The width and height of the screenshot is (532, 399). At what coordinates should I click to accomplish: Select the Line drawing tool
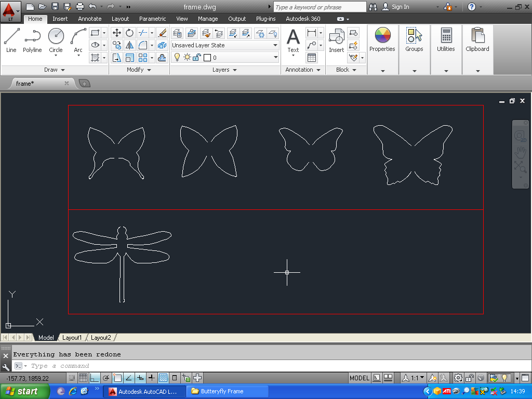click(x=11, y=41)
